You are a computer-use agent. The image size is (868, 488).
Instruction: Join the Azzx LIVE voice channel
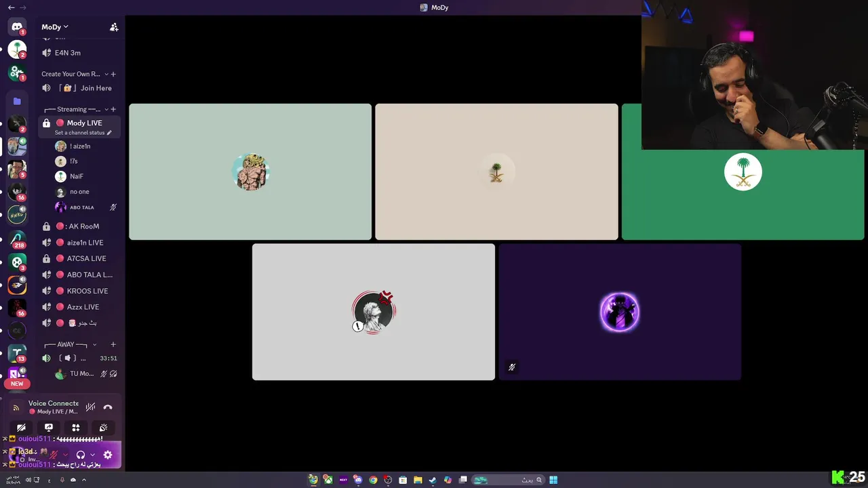pyautogui.click(x=79, y=307)
